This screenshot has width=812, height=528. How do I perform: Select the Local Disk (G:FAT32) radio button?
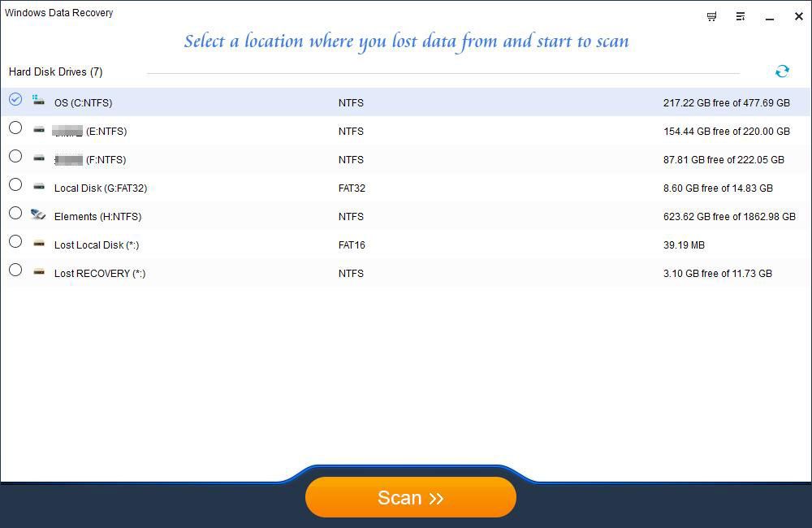tap(15, 184)
